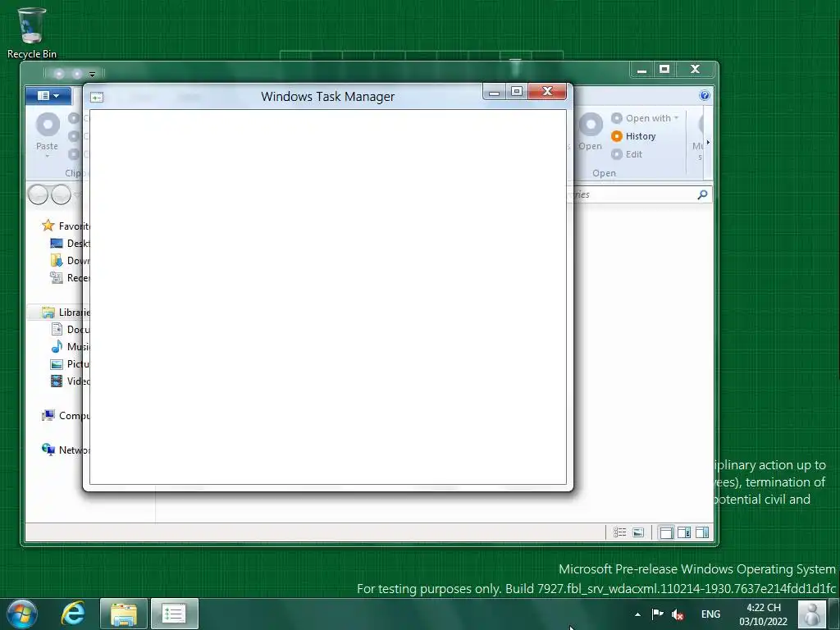Click History in the Explorer ribbon
Viewport: 840px width, 630px height.
[634, 136]
